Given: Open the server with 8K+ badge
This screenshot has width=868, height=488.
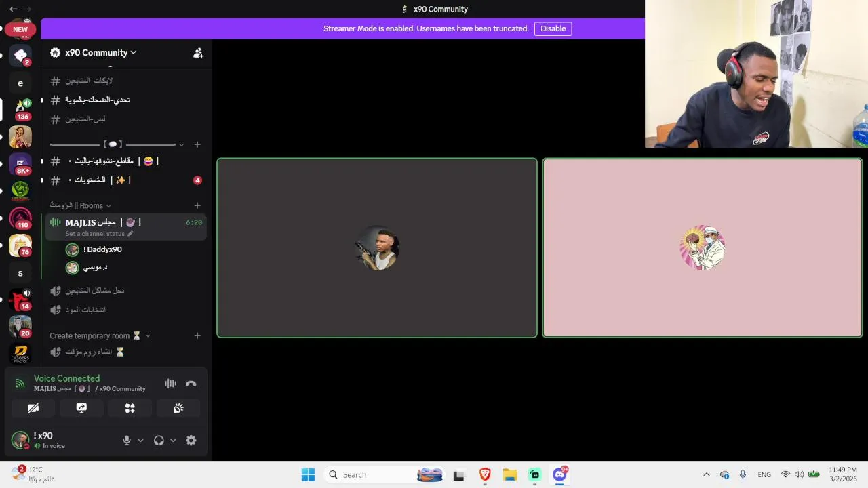Looking at the screenshot, I should coord(20,164).
